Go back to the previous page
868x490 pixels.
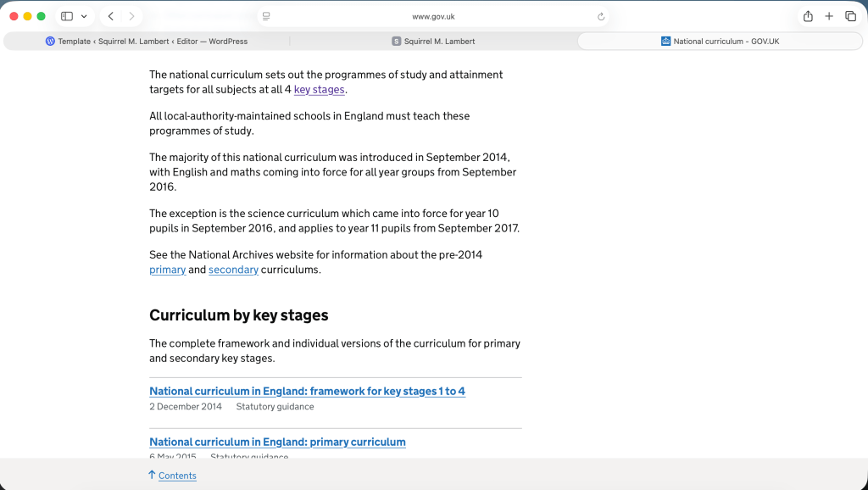tap(111, 16)
